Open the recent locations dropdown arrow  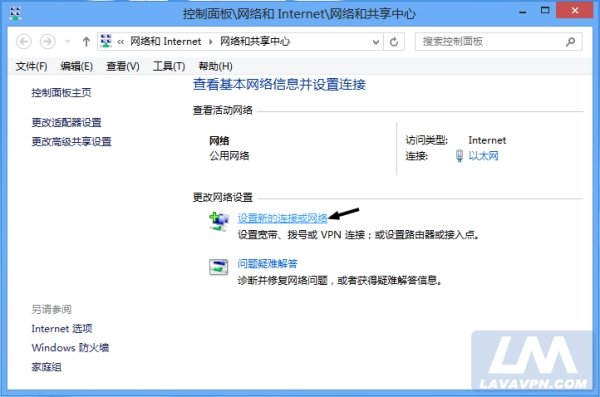click(x=68, y=41)
